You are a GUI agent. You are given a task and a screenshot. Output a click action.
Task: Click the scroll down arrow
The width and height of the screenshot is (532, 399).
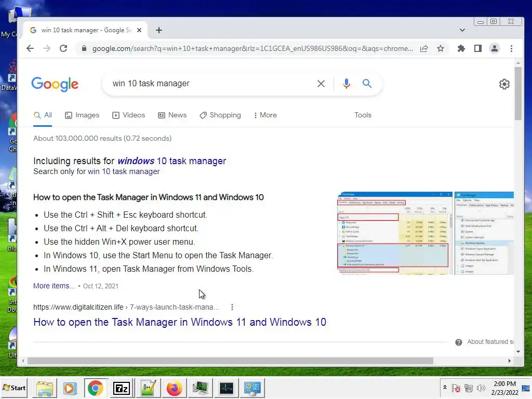point(518,352)
